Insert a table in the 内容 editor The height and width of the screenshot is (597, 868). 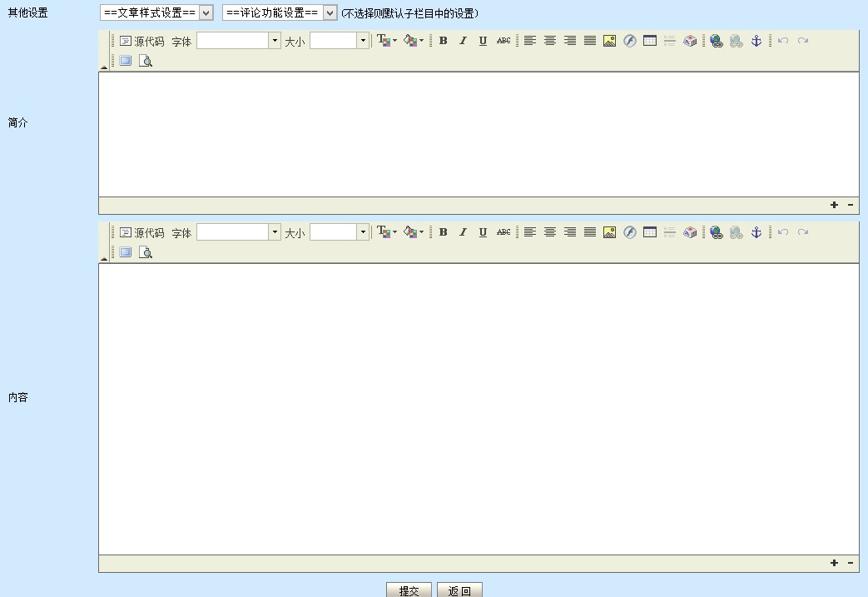click(x=650, y=232)
